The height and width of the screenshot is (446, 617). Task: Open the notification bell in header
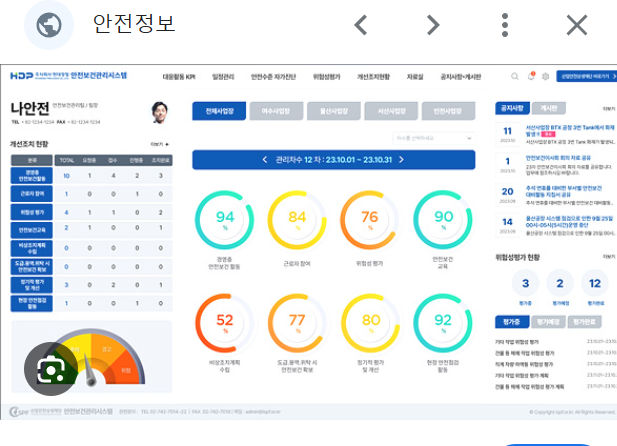(x=530, y=76)
